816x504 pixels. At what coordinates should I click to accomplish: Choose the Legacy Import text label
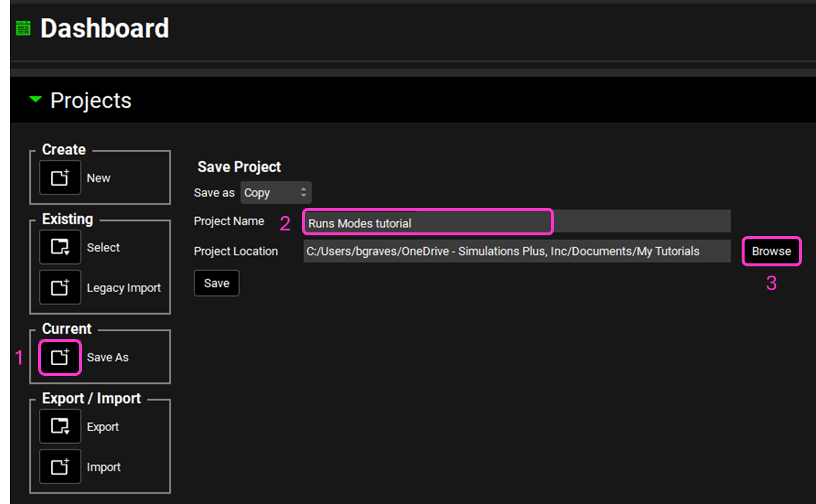tap(124, 288)
